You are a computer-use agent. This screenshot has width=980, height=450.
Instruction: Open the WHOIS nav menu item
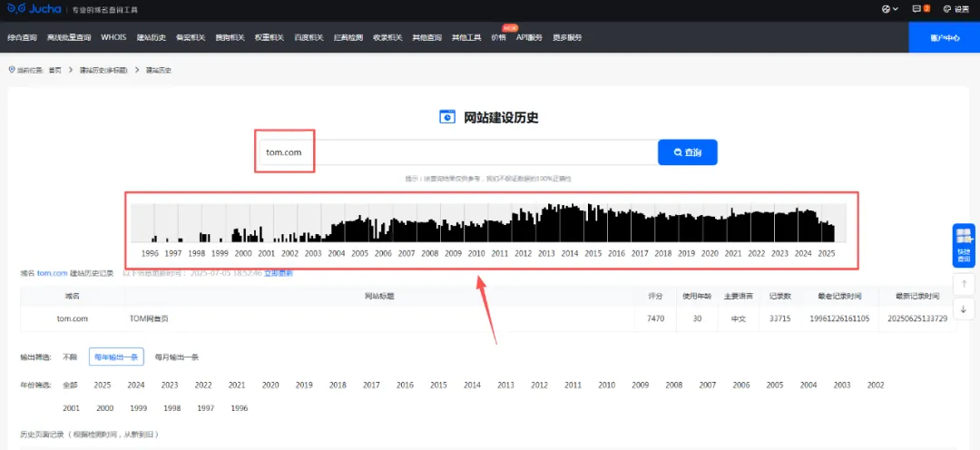(113, 37)
